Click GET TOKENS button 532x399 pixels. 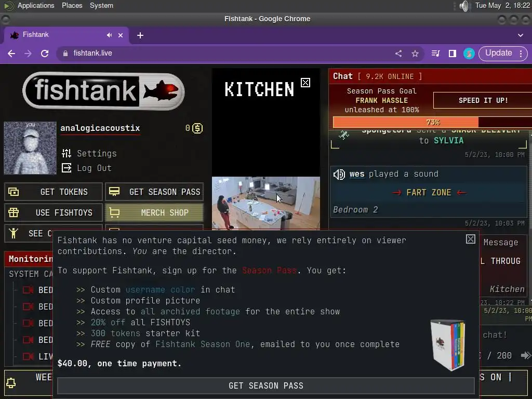pos(54,192)
